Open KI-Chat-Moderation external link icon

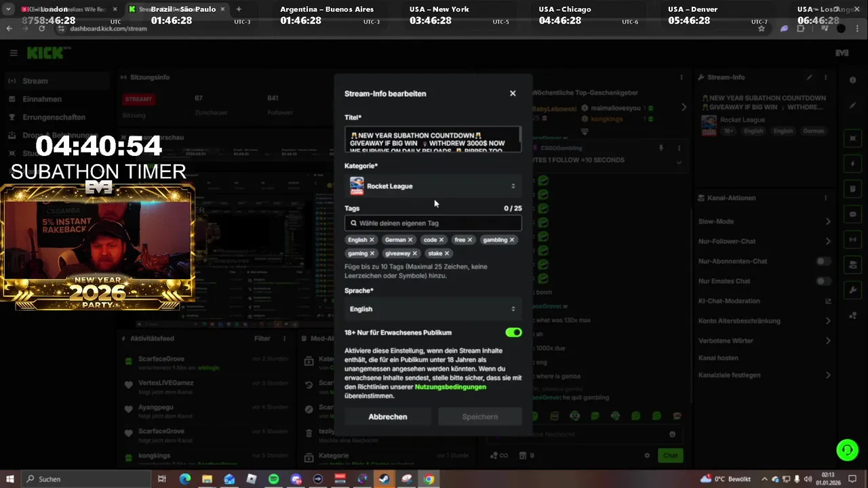(x=828, y=301)
